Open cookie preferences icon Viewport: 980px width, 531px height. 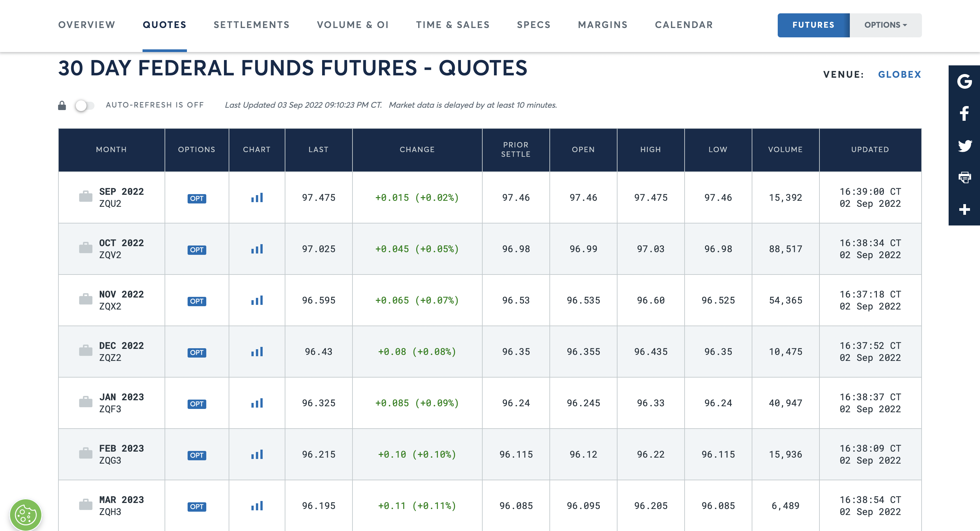[x=25, y=515]
